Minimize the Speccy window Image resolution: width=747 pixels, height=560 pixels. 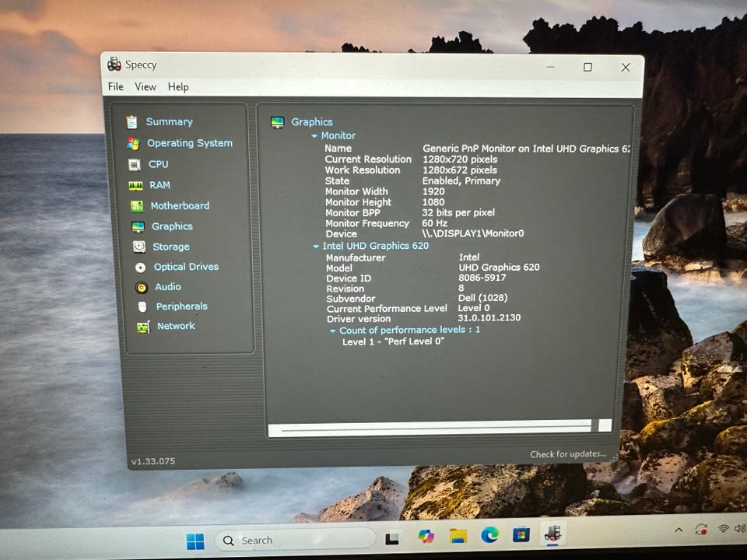(550, 67)
